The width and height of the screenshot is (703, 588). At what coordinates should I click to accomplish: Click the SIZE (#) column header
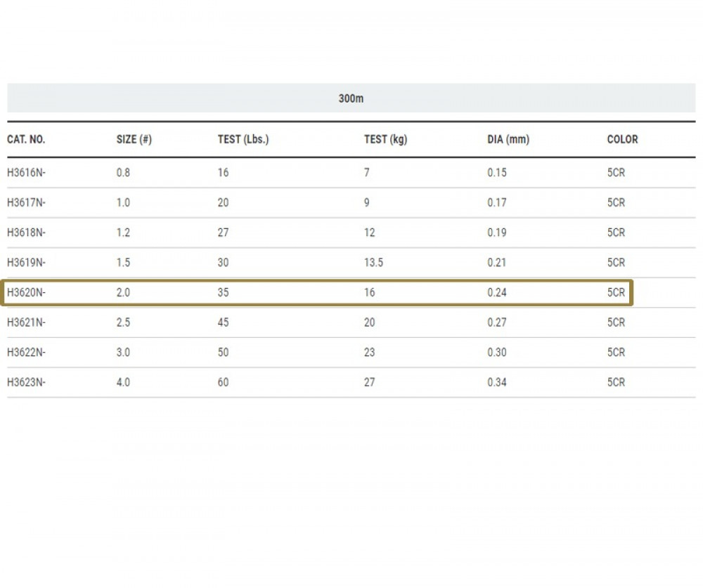(x=134, y=139)
